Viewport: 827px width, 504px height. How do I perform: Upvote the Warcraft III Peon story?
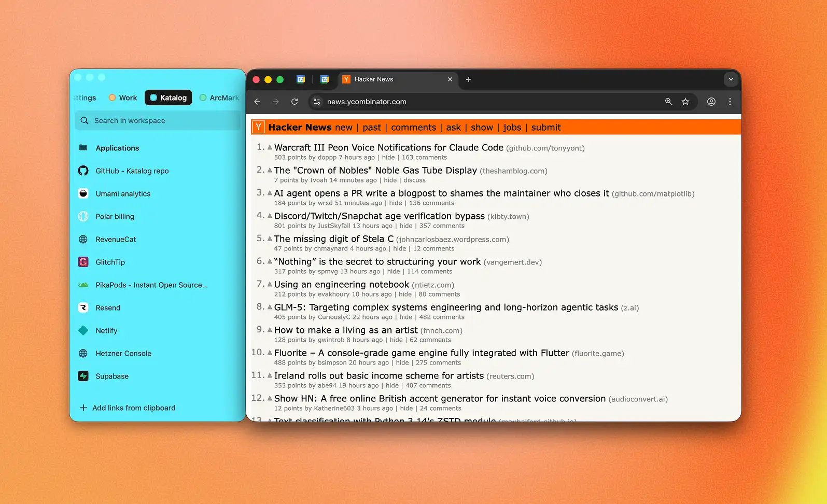click(270, 147)
